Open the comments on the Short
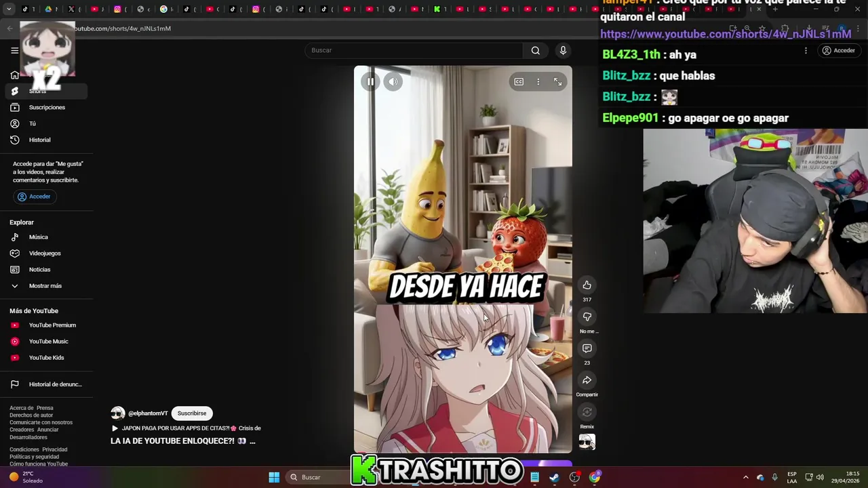This screenshot has height=488, width=868. tap(587, 348)
